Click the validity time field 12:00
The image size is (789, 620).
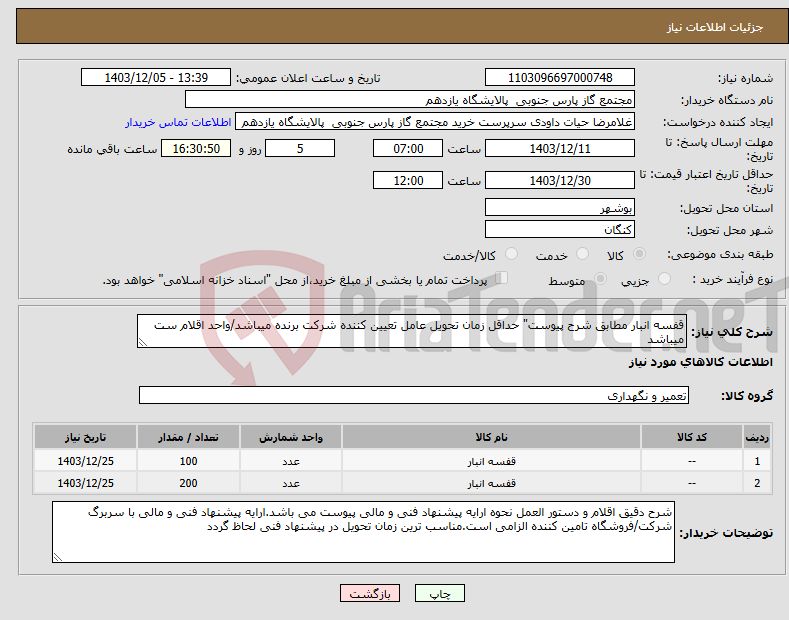coord(408,180)
